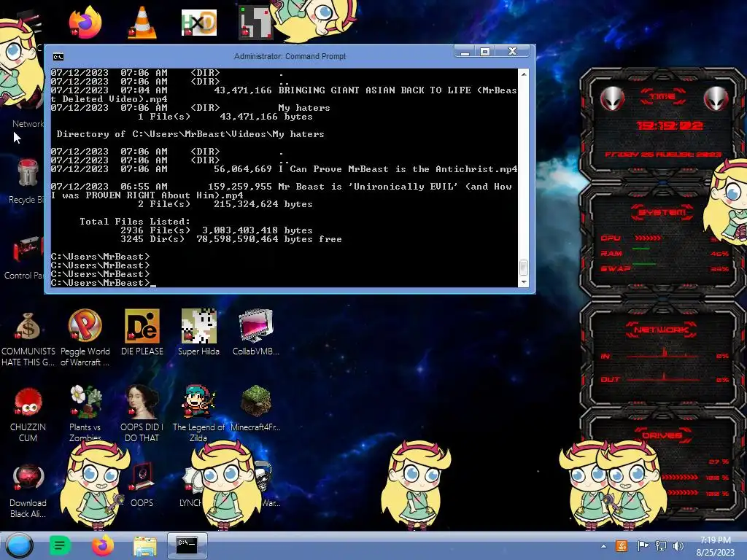Open the HxD hex editor shortcut
747x560 pixels.
[x=198, y=23]
